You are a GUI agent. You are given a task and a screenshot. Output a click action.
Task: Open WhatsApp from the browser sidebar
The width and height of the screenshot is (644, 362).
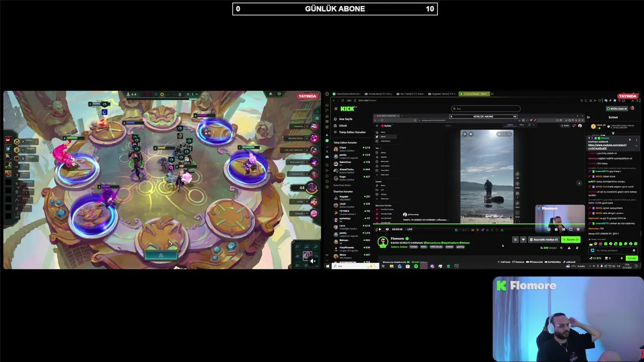(x=327, y=141)
